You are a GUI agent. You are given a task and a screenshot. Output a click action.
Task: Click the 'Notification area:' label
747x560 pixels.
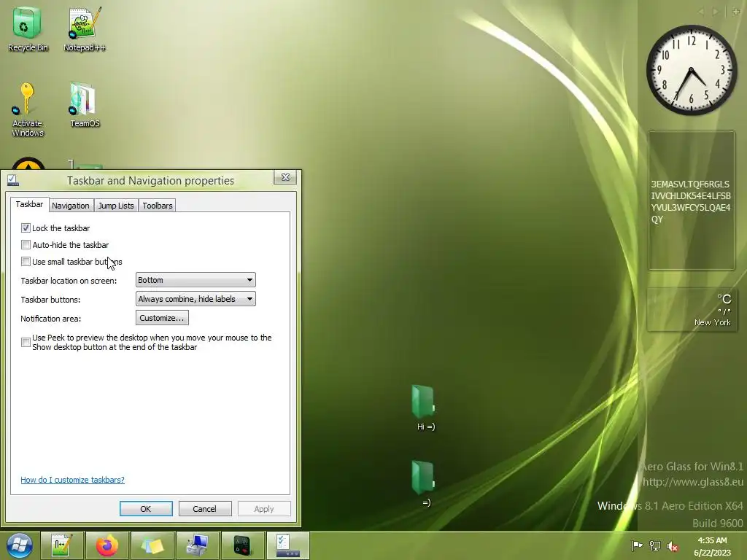coord(50,319)
